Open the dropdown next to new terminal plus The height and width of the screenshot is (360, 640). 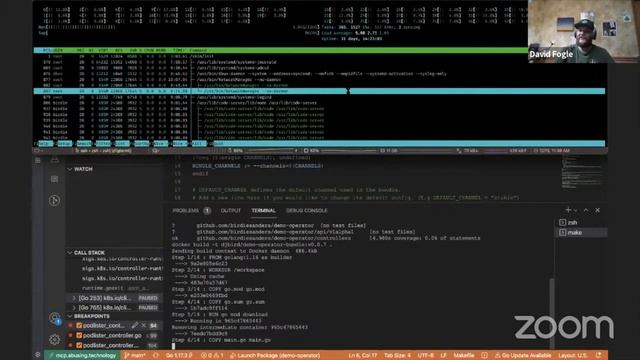[576, 210]
